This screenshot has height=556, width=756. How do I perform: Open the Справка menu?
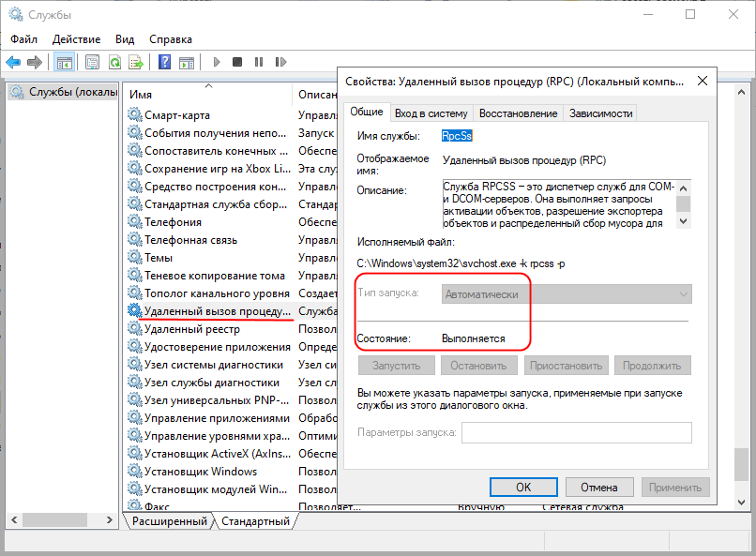[171, 39]
